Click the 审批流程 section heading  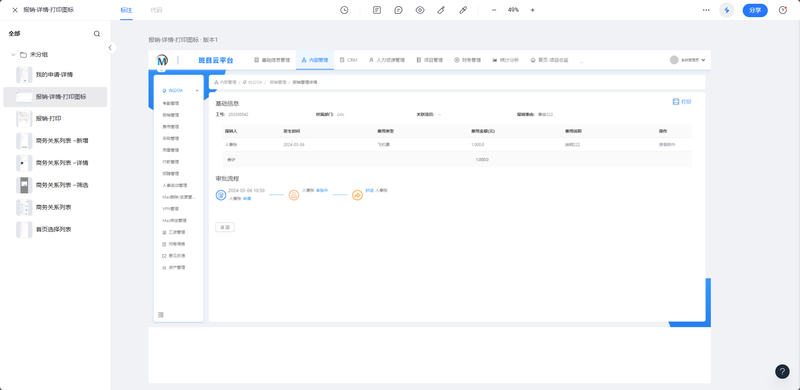coord(227,179)
